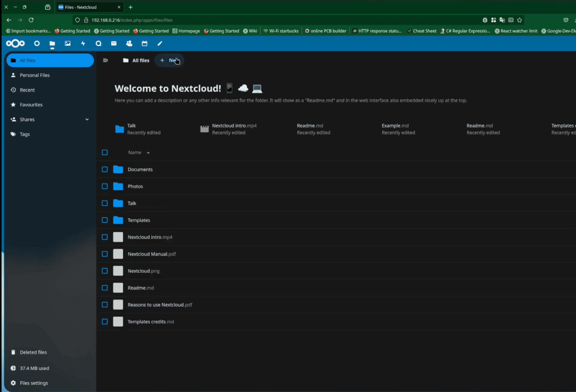This screenshot has width=576, height=392.
Task: Open the Wi-Fi starbucks bookmark
Action: coord(281,31)
